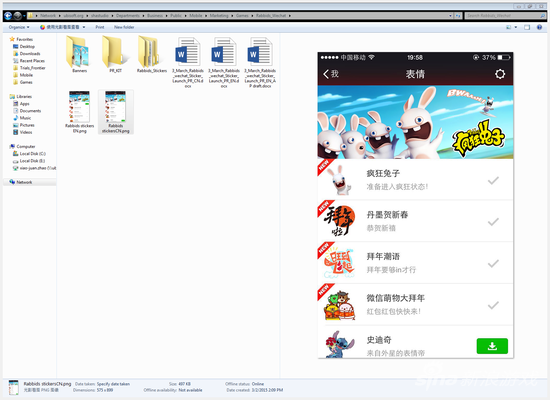This screenshot has height=400, width=550.
Task: Click the preview image of the WeChat sticker screen
Action: point(415,205)
